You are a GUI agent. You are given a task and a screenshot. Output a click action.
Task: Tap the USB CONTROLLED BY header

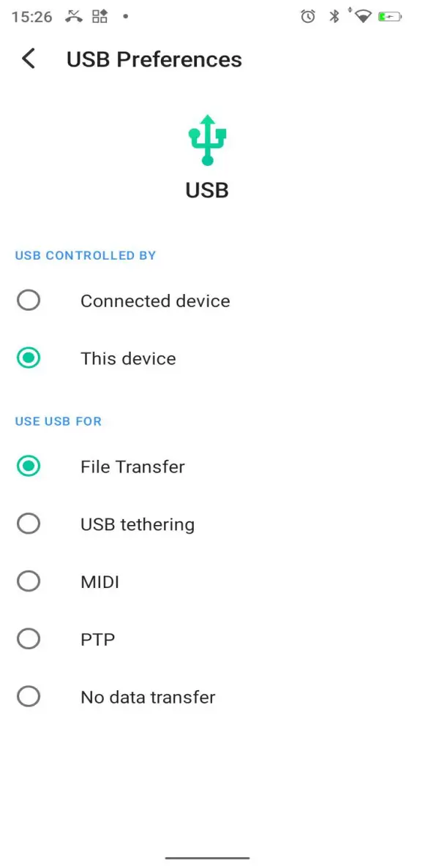pos(85,255)
